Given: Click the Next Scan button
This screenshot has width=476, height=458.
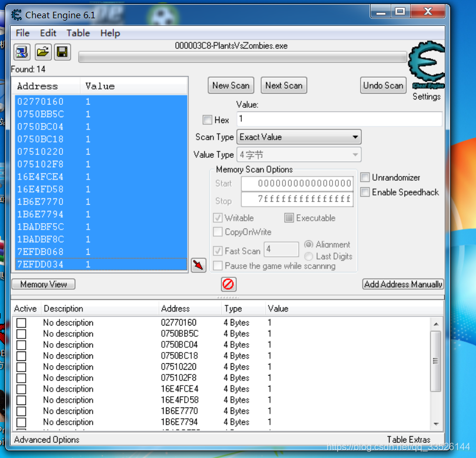Looking at the screenshot, I should [x=284, y=85].
